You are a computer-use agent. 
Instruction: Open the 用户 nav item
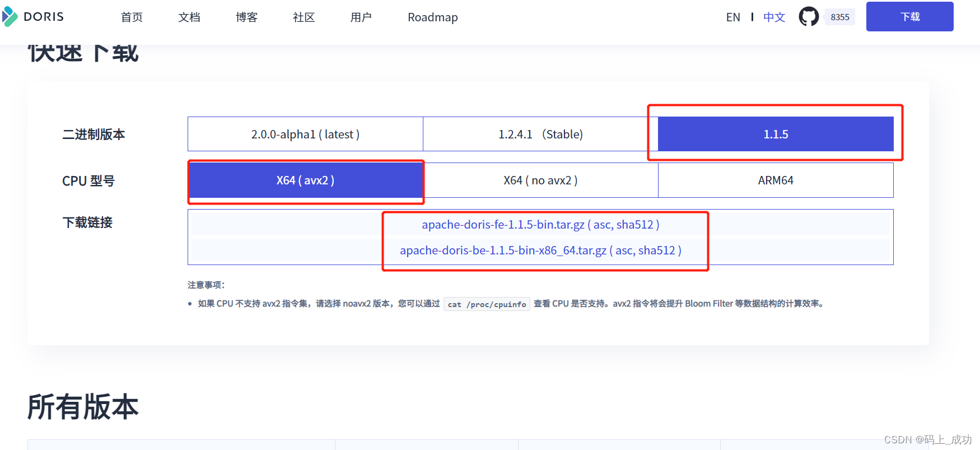click(x=361, y=17)
